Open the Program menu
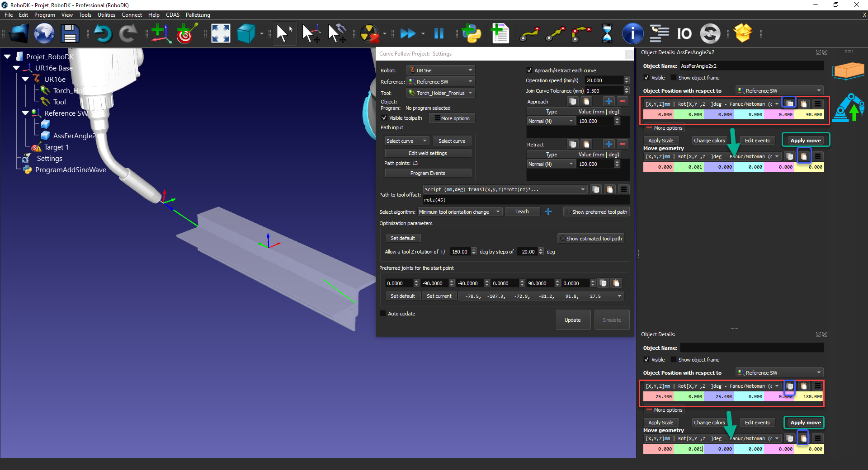868x470 pixels. [x=45, y=15]
